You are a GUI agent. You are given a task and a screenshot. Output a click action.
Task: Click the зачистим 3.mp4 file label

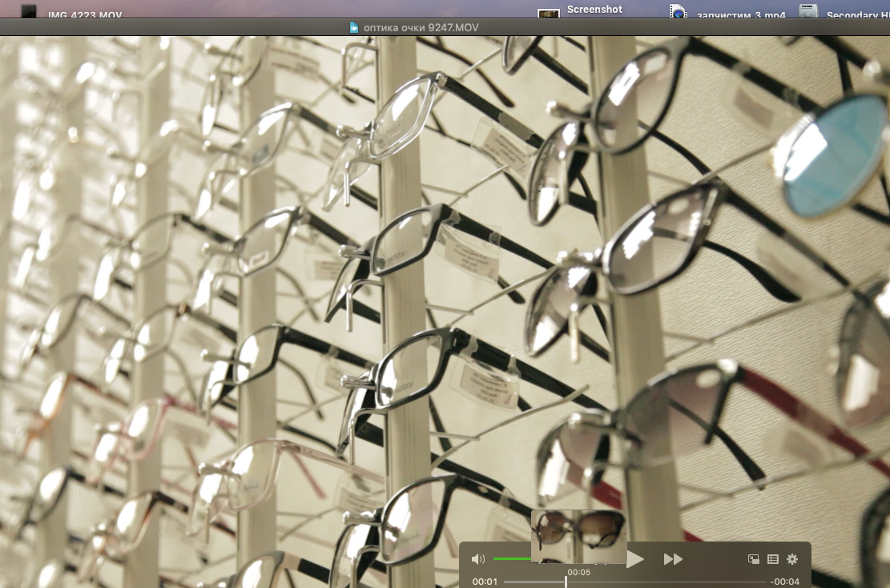tap(740, 15)
